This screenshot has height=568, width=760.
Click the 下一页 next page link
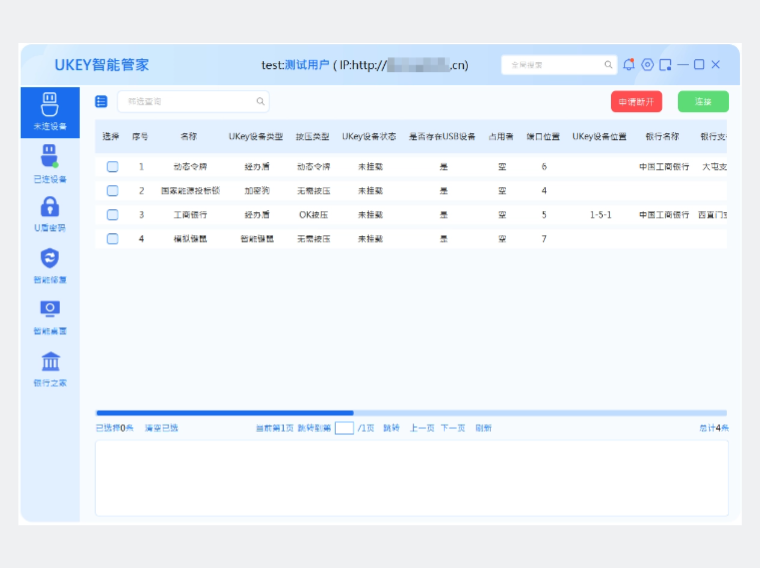point(453,428)
